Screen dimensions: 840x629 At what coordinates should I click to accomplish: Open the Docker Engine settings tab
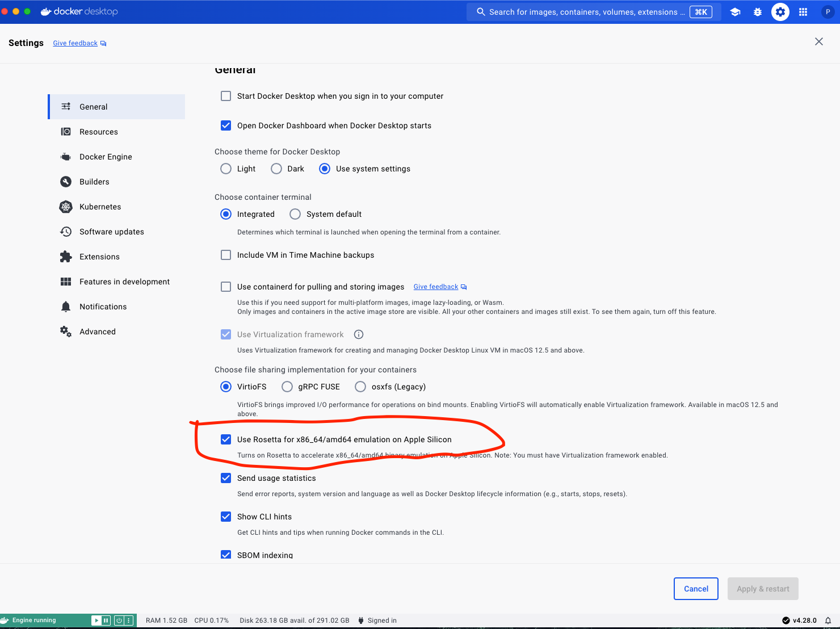point(116,157)
